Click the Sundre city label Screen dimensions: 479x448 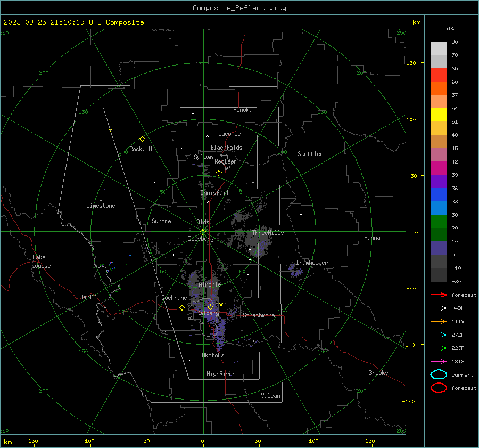(161, 221)
